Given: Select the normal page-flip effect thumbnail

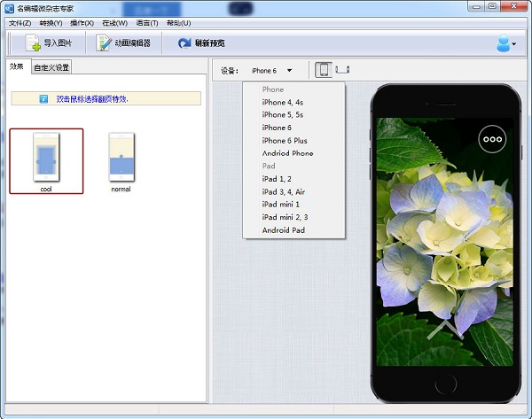Looking at the screenshot, I should tap(121, 160).
